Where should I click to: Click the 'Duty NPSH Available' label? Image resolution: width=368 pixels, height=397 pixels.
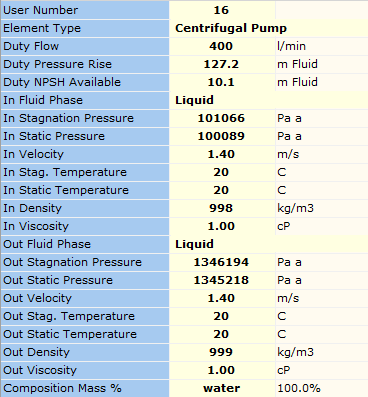[x=62, y=82]
